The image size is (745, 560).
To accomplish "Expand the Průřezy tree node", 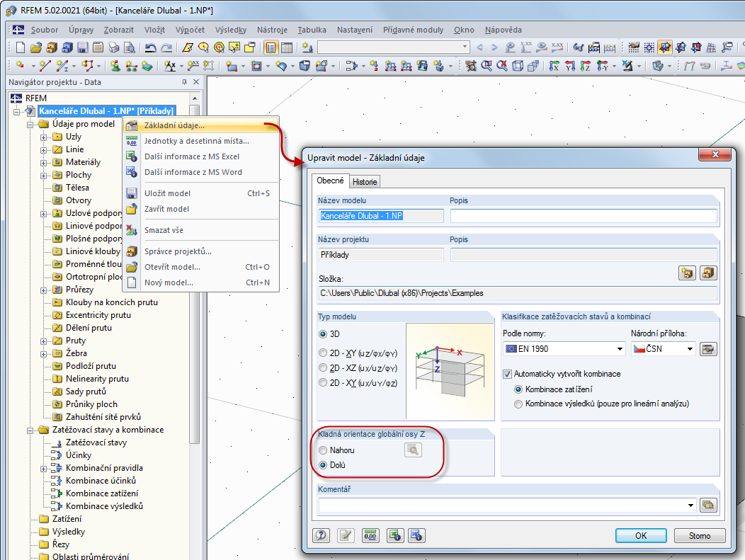I will [43, 290].
